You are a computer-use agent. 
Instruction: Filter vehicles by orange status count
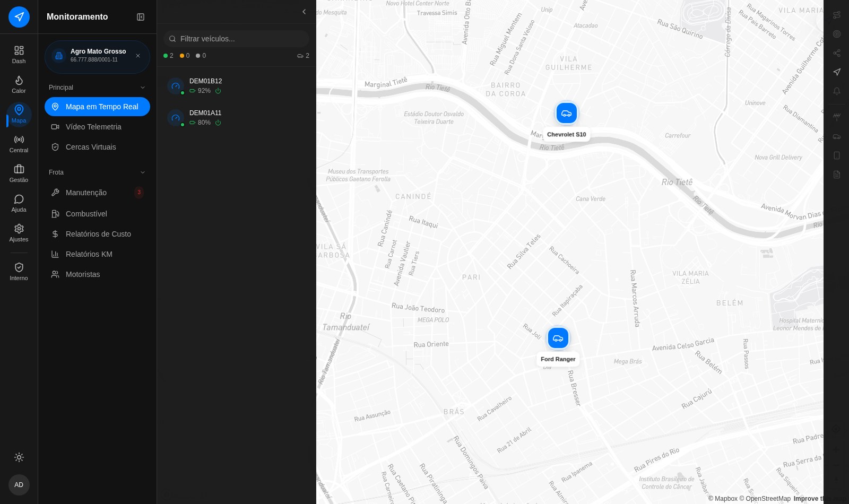185,56
